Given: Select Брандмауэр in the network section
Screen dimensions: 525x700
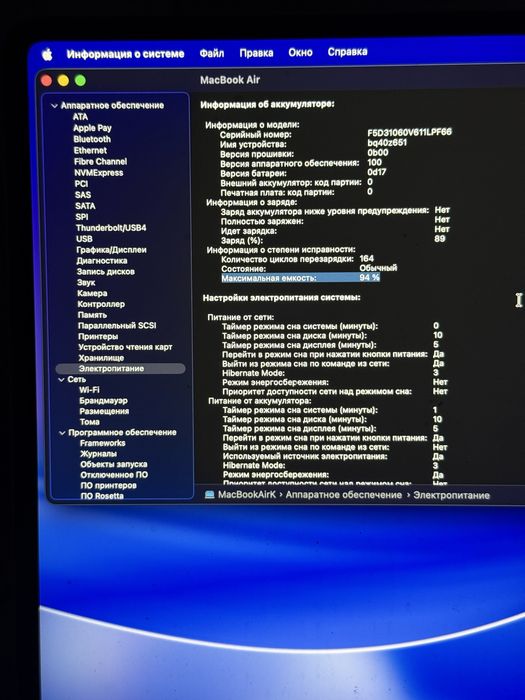Looking at the screenshot, I should [x=104, y=400].
